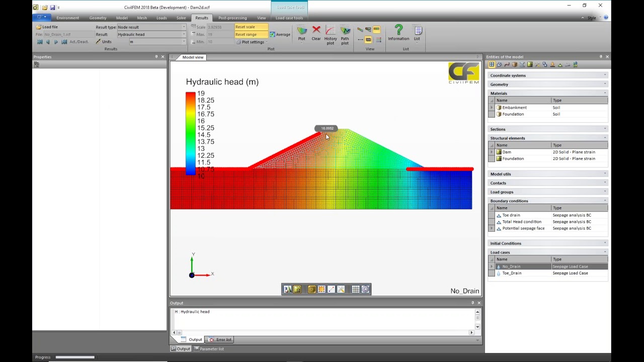The height and width of the screenshot is (362, 644).
Task: Toggle the first diagonal bar view icon
Action: (x=360, y=30)
